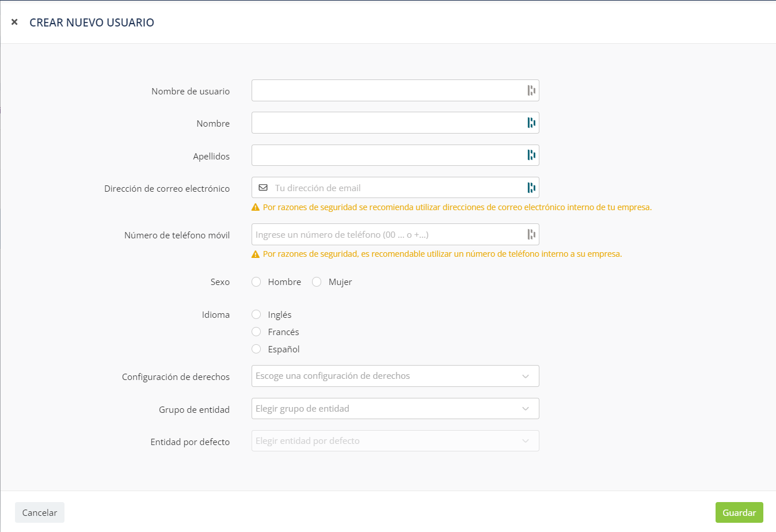Click the phone security recommendation text
The width and height of the screenshot is (776, 532).
442,254
